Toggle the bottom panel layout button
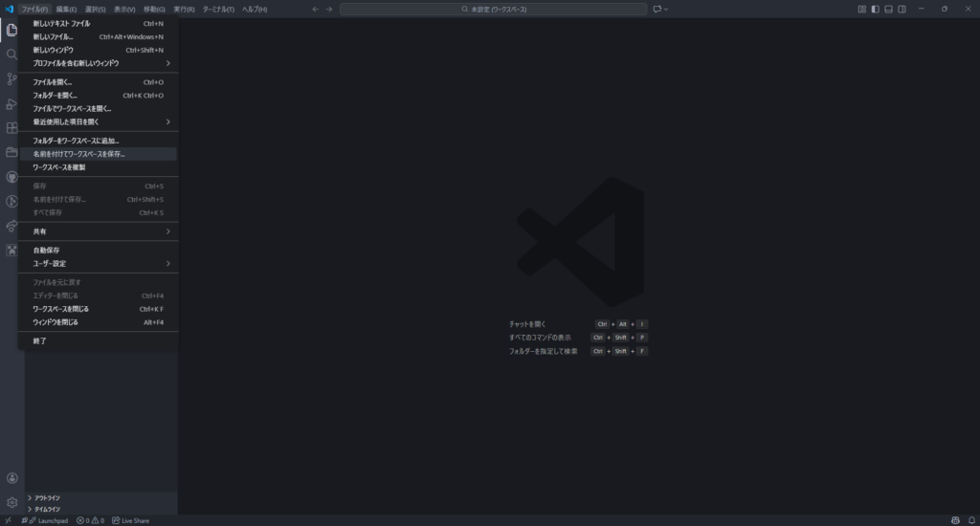 point(888,9)
